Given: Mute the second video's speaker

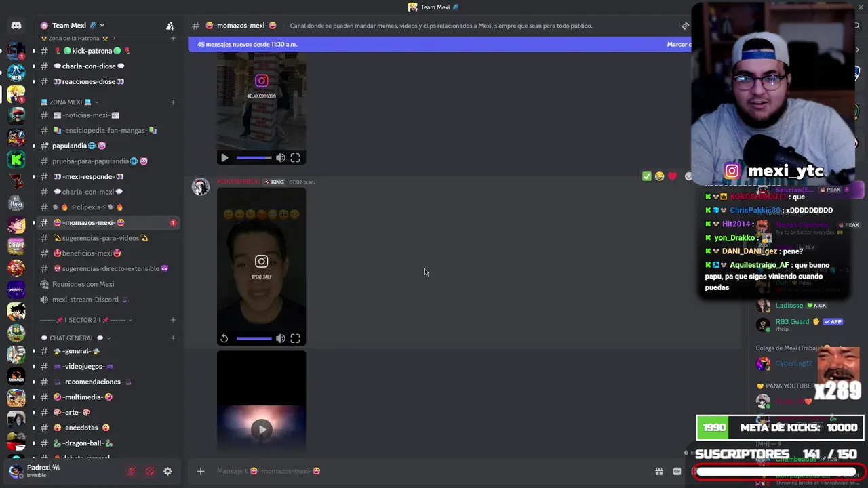Looking at the screenshot, I should 281,338.
